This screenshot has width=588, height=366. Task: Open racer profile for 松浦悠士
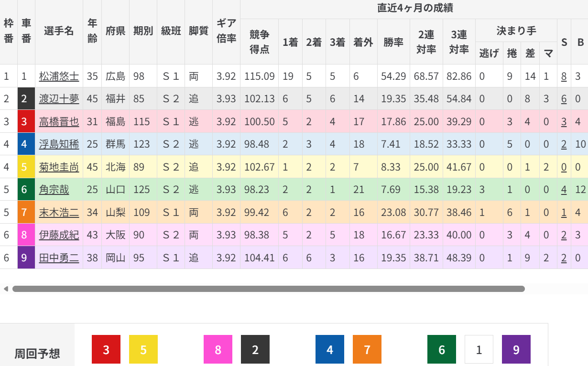[59, 76]
